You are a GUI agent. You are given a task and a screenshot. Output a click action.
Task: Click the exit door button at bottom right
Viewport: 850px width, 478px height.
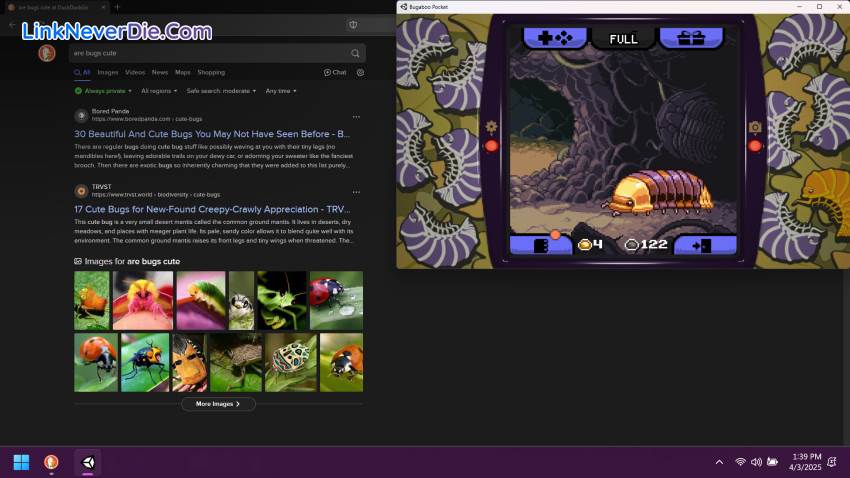703,244
